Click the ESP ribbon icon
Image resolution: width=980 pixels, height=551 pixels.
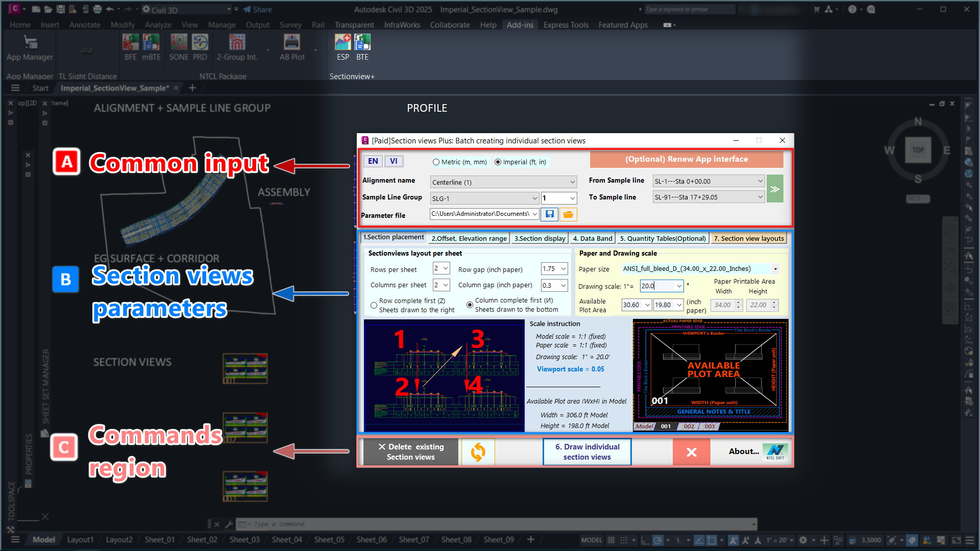coord(342,43)
